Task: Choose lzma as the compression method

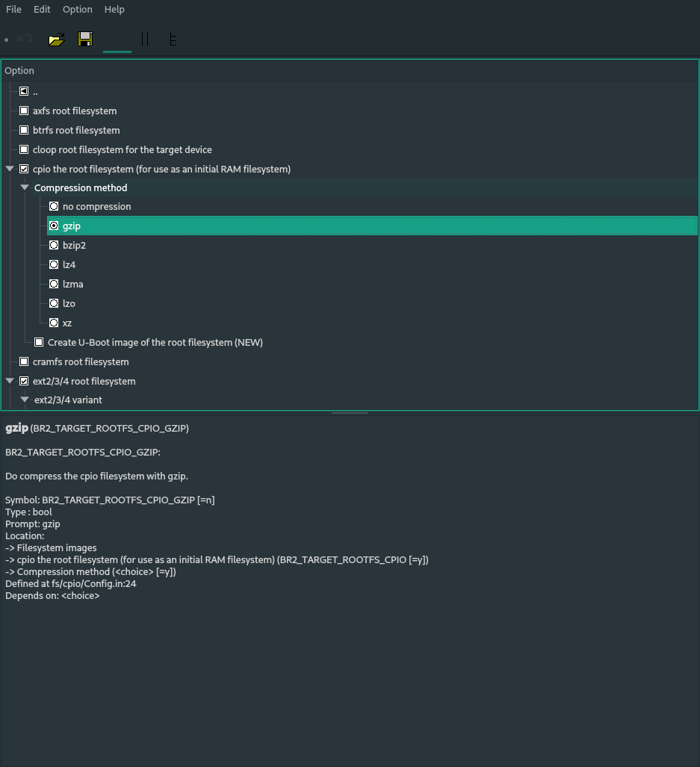Action: [54, 284]
